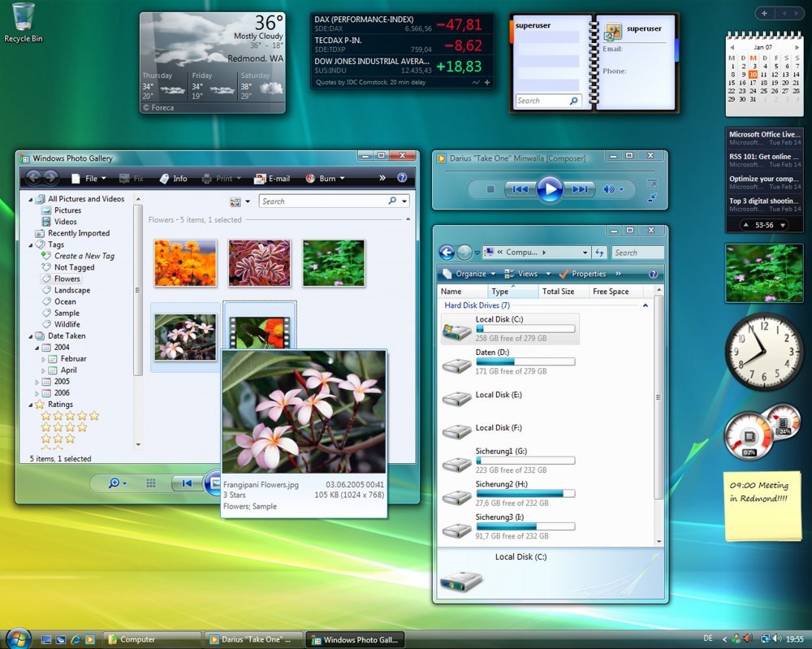
Task: Collapse the Date Taken node
Action: pyautogui.click(x=31, y=335)
